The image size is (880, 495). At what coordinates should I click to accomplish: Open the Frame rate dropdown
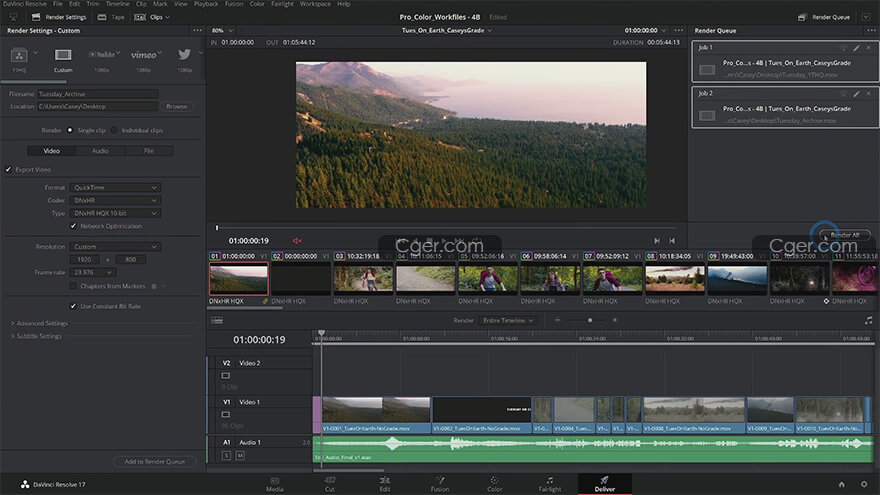(93, 272)
